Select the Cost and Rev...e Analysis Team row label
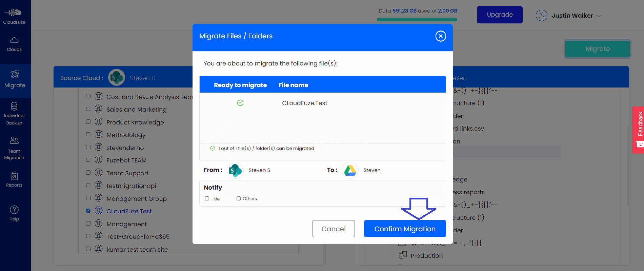This screenshot has height=271, width=644. (149, 97)
